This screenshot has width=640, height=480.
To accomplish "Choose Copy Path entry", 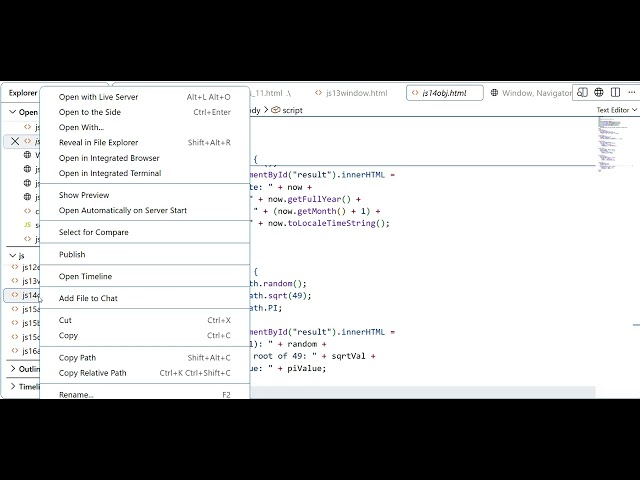I will point(145,358).
